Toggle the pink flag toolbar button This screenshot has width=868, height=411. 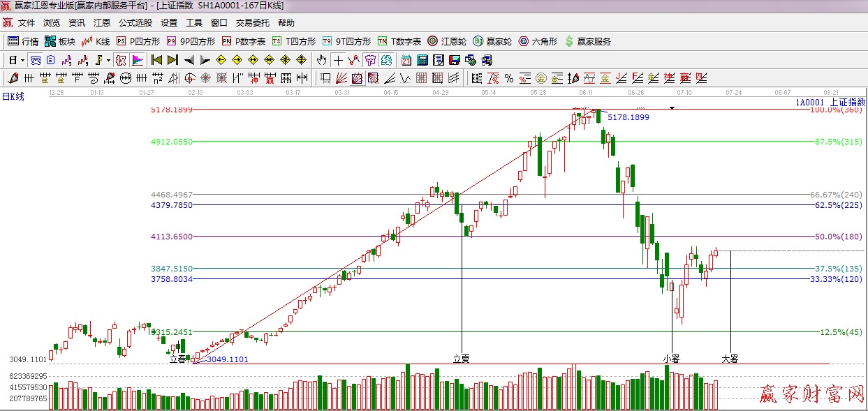tap(138, 60)
